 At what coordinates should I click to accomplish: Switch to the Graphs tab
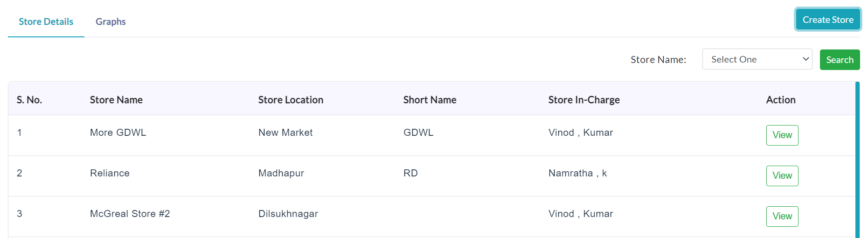tap(111, 21)
